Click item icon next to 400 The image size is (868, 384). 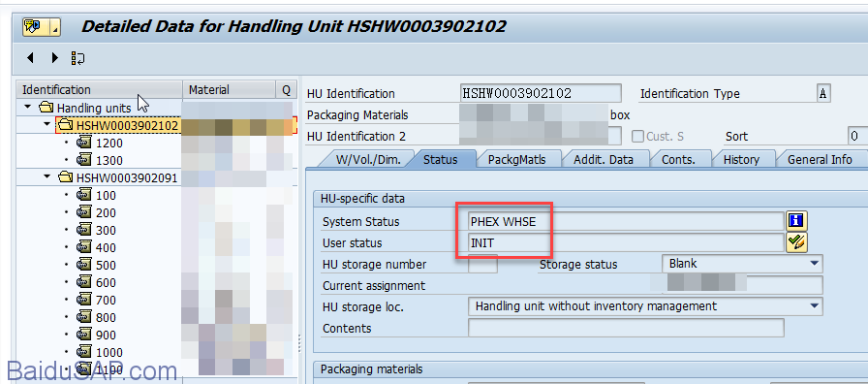point(84,247)
